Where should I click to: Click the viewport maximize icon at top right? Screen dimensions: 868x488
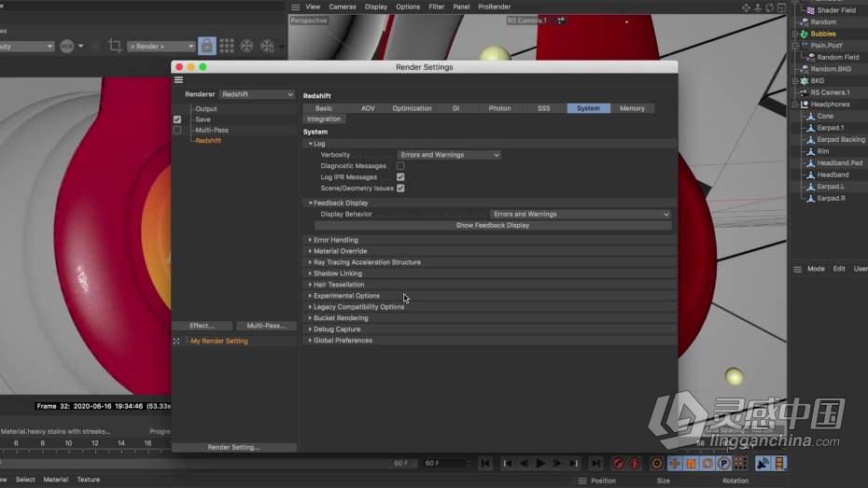[781, 7]
